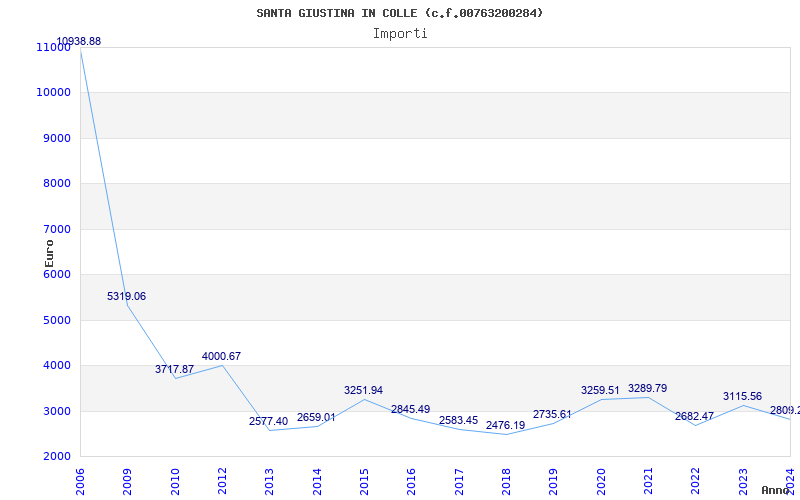Screen dimensions: 800x500
Task: Select data label 2583.45
Action: coord(459,420)
